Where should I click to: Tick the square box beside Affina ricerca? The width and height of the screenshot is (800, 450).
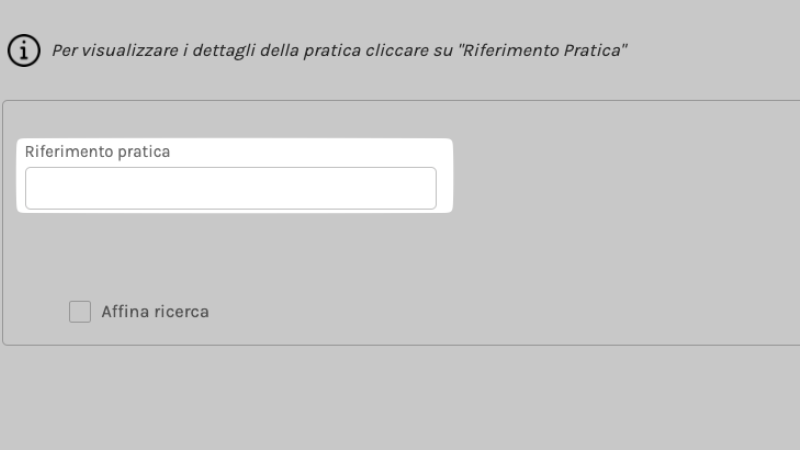[x=80, y=312]
